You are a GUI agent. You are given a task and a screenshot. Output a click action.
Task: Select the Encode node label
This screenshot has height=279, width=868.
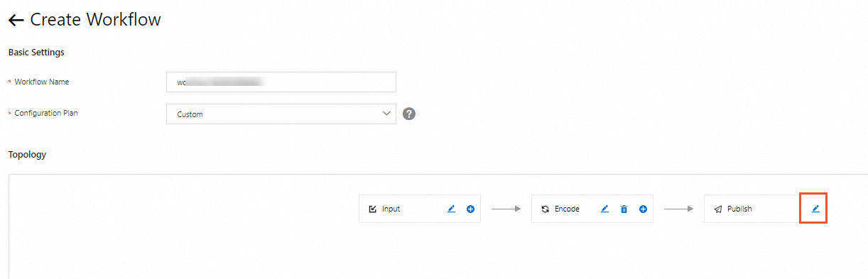tap(567, 209)
